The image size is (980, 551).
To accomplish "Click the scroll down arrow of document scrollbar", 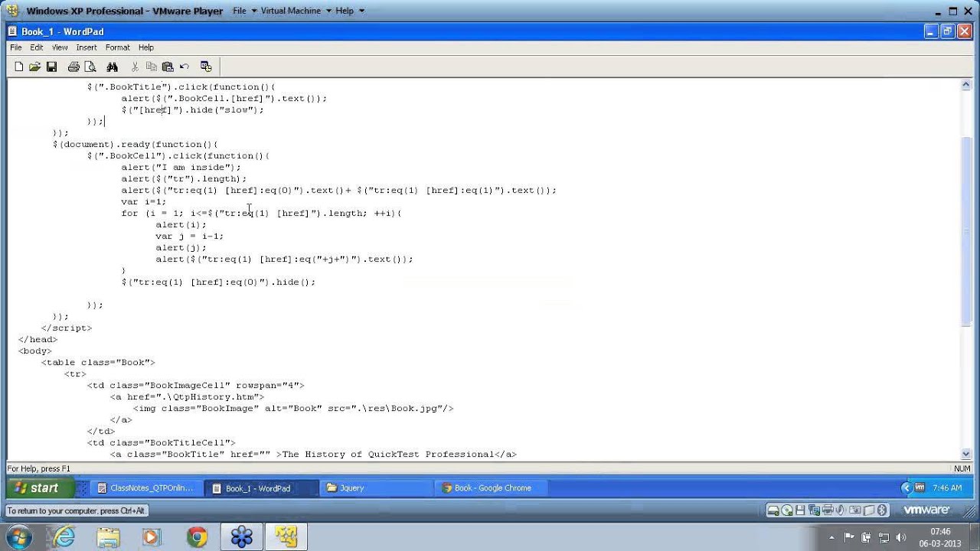I will pyautogui.click(x=966, y=454).
